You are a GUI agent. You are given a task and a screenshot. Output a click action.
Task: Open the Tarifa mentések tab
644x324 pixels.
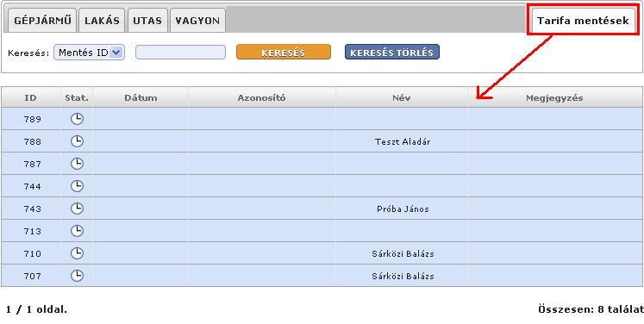[x=584, y=21]
